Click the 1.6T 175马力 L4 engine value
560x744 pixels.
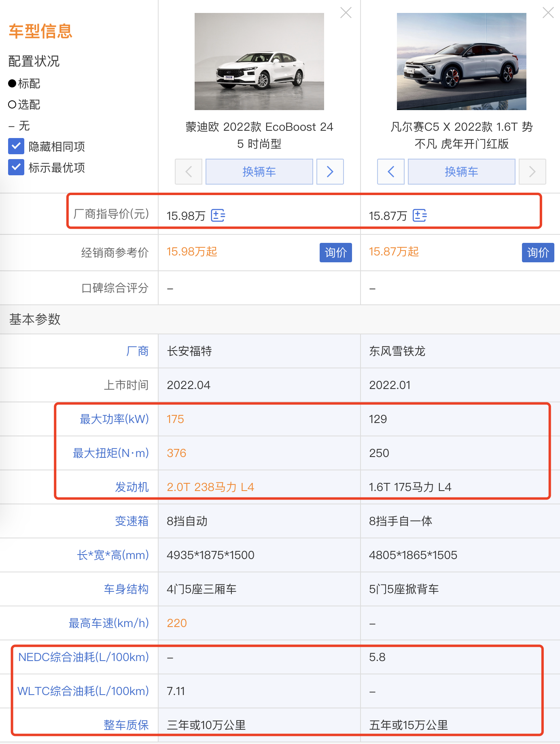[x=410, y=487]
